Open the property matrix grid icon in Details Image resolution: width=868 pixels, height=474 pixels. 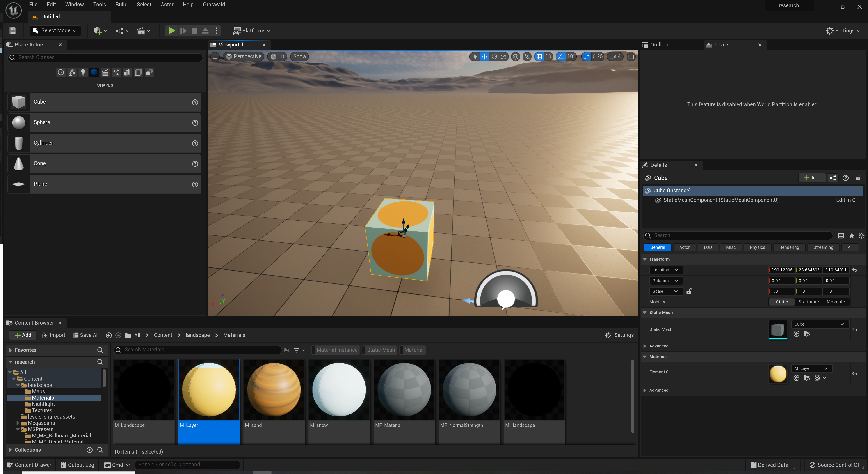(x=841, y=235)
